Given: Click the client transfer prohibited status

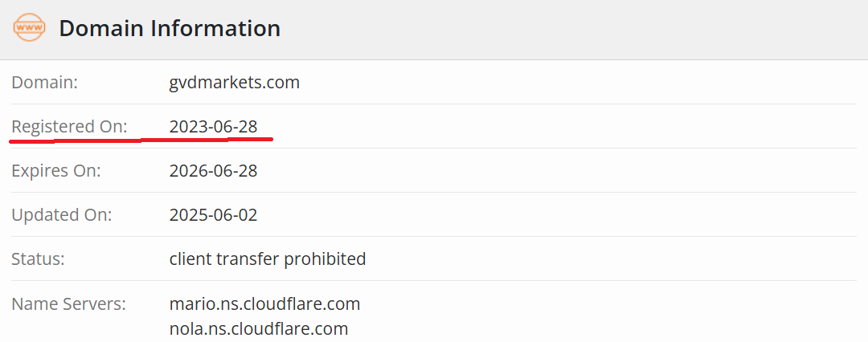Looking at the screenshot, I should (268, 259).
